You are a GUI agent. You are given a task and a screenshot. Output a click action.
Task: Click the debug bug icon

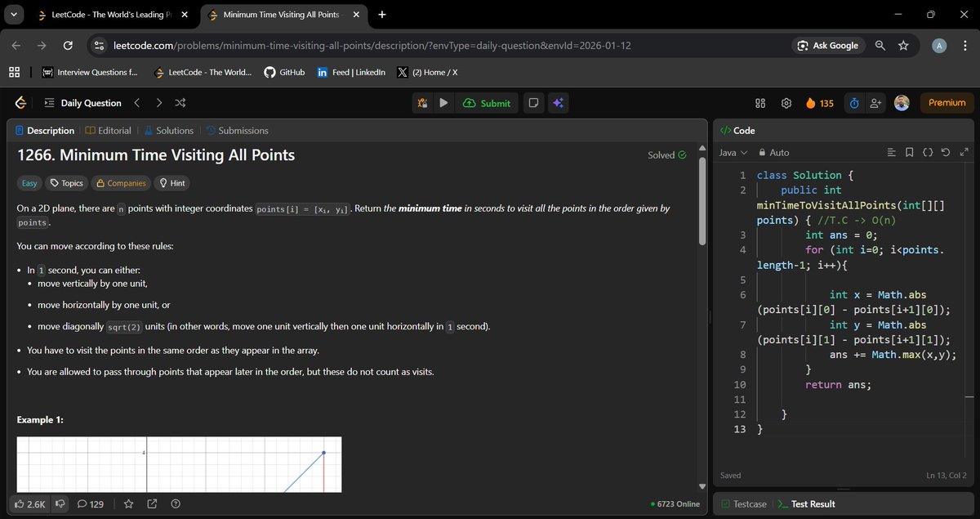pyautogui.click(x=422, y=103)
